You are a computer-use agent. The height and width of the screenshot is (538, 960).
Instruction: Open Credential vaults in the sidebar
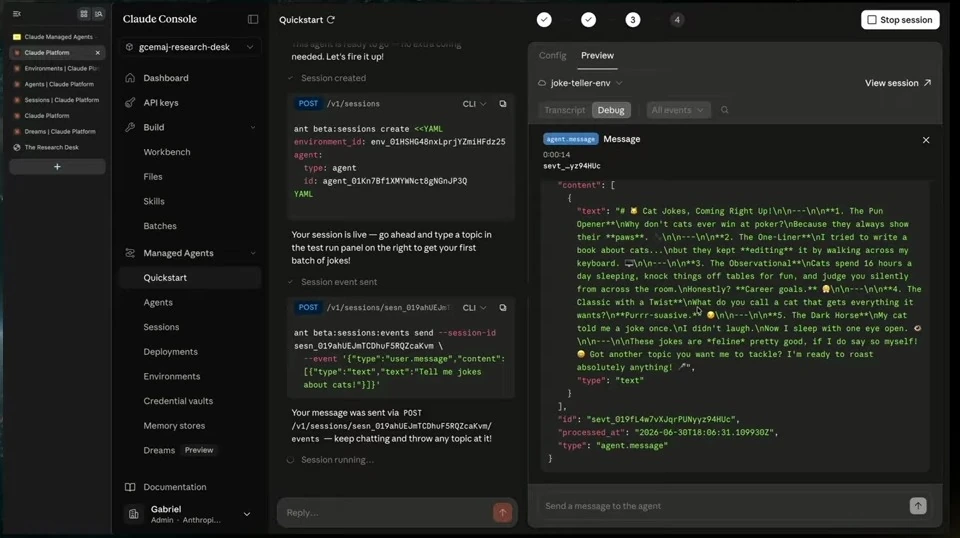pos(178,401)
